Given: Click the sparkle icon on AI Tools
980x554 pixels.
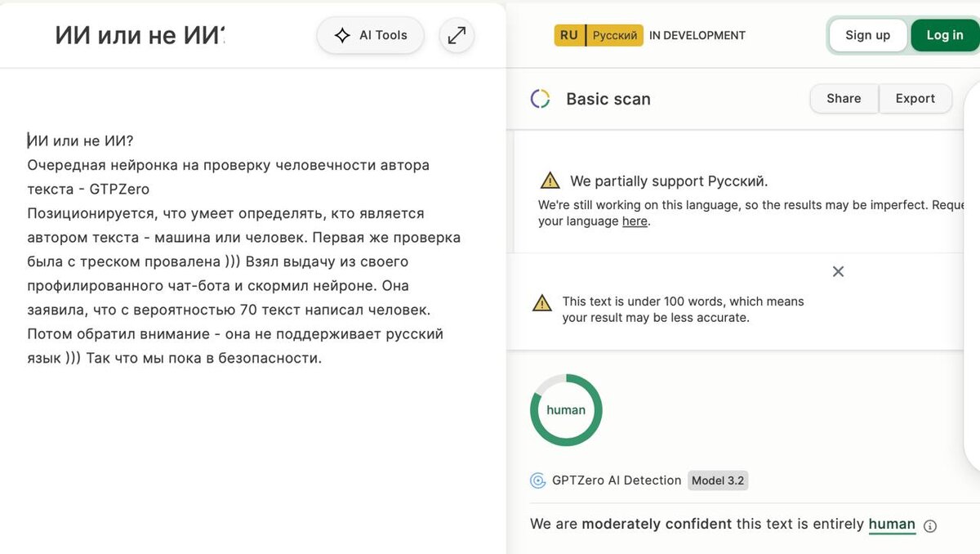Looking at the screenshot, I should [x=343, y=35].
